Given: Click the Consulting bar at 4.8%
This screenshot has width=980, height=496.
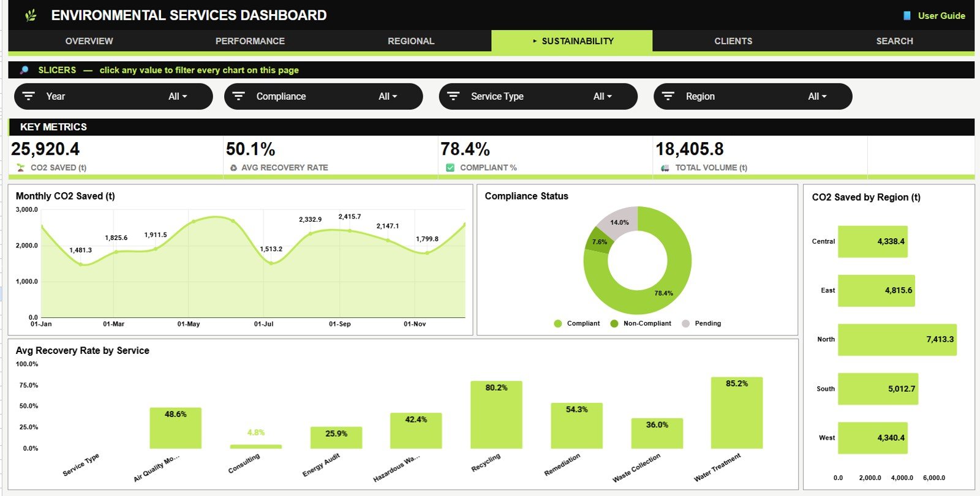Looking at the screenshot, I should pos(256,446).
